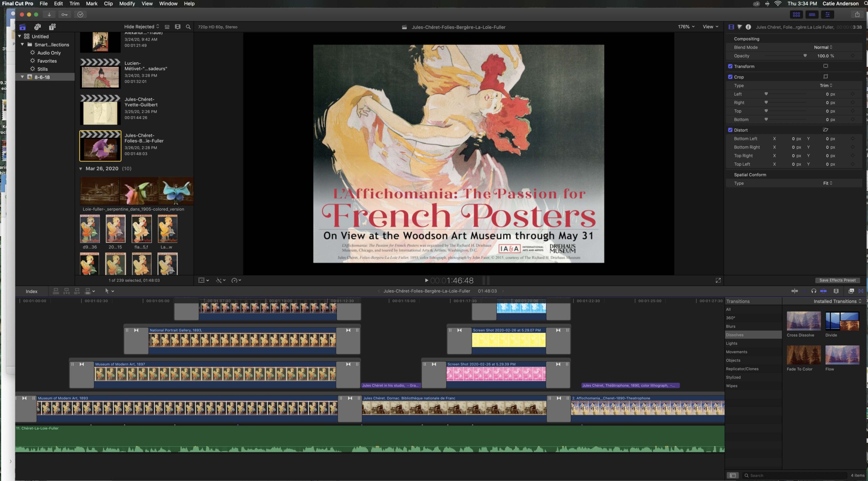Open the Hide Rejected filter dropdown
The width and height of the screenshot is (868, 481).
point(141,27)
